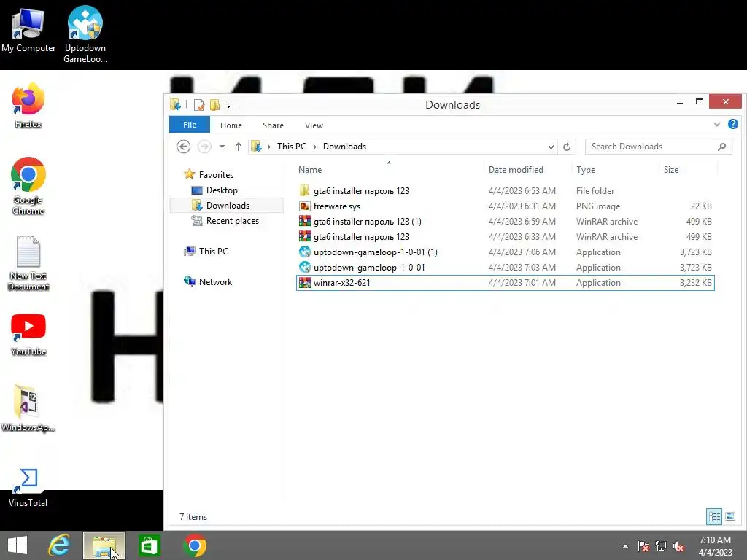Click muted volume tray icon
Viewport: 747px width, 560px height.
(x=678, y=546)
